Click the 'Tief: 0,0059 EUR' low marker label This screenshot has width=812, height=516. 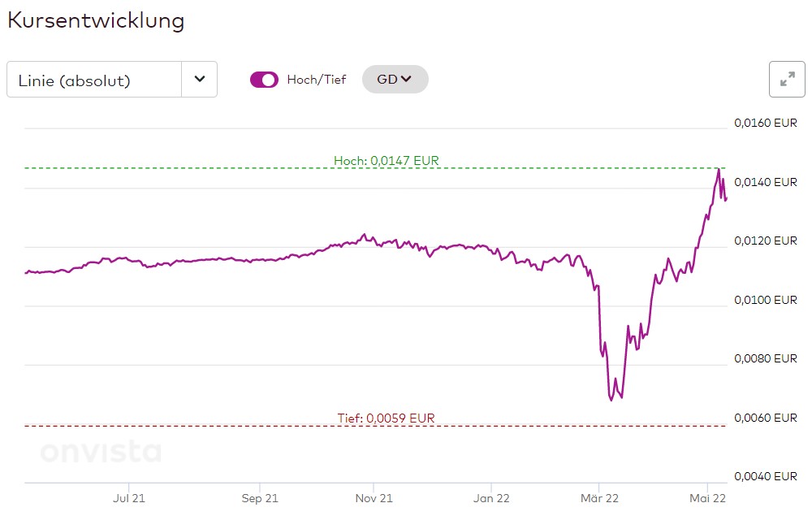point(386,418)
